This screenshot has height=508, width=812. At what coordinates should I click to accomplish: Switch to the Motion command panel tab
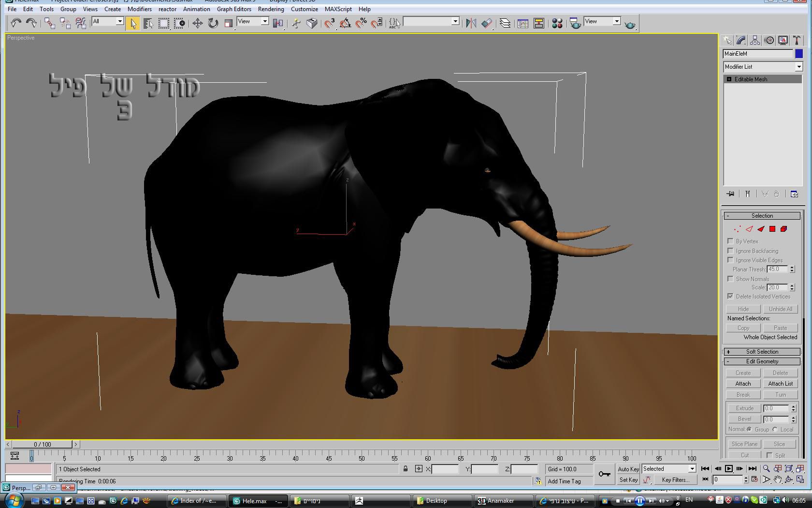point(769,40)
